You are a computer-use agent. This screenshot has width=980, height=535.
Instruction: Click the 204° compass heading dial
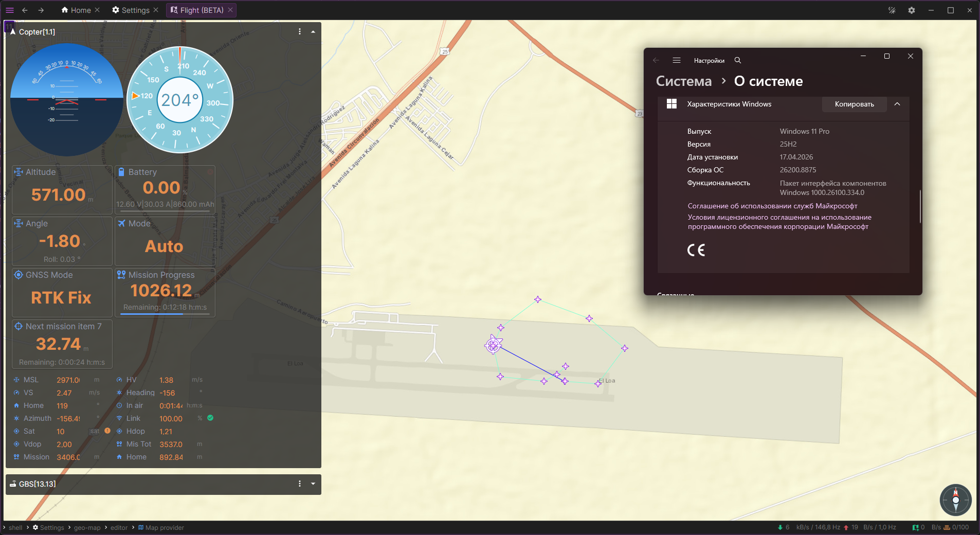180,100
